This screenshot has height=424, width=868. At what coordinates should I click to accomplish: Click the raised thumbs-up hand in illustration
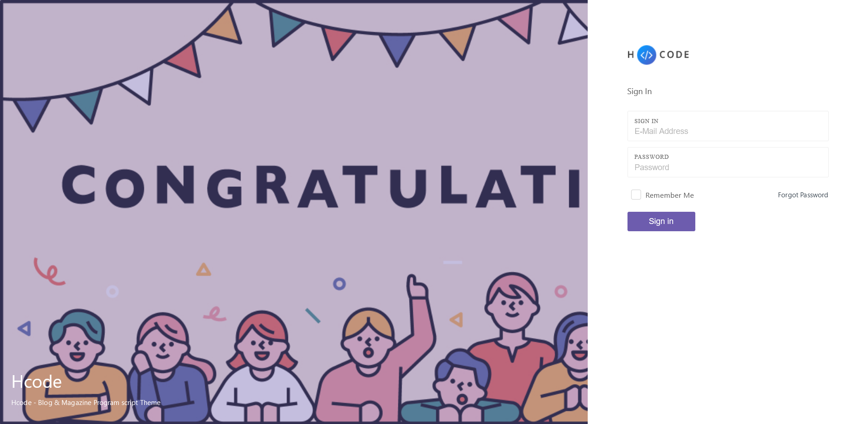[417, 286]
